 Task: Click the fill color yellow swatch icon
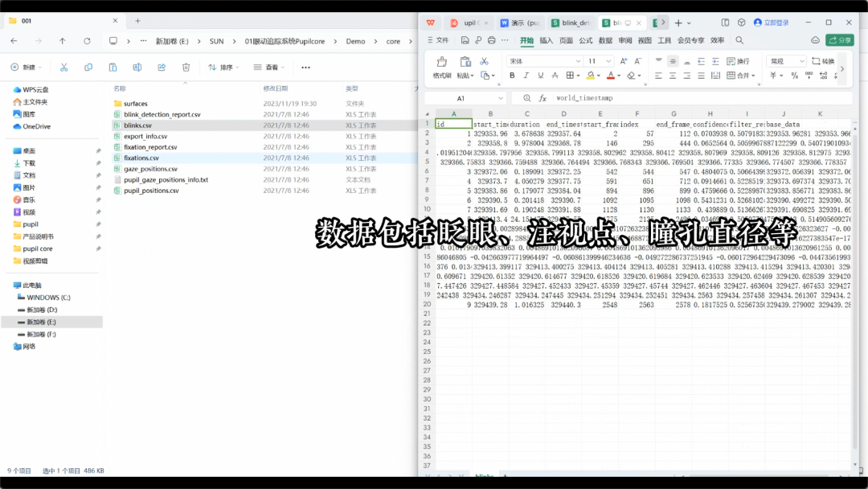click(591, 76)
